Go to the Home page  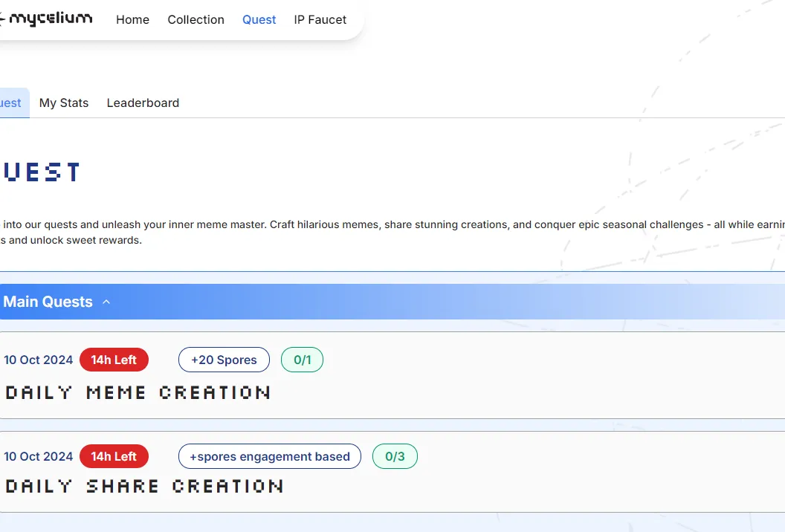click(132, 20)
